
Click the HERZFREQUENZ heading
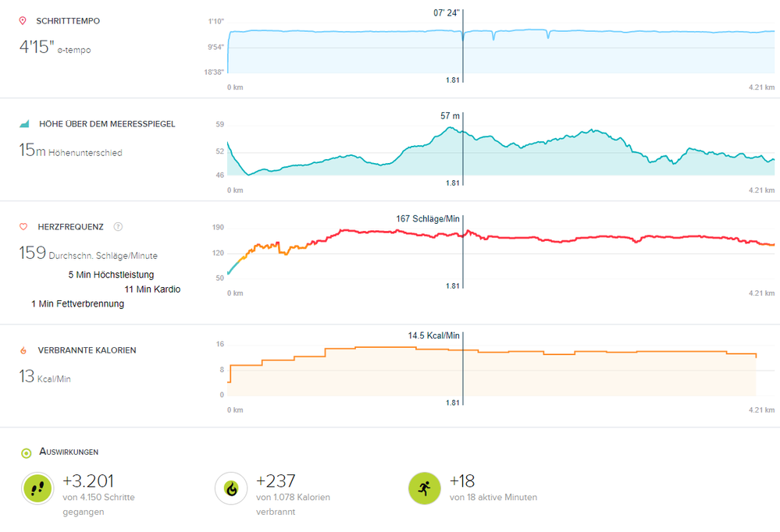pyautogui.click(x=70, y=227)
